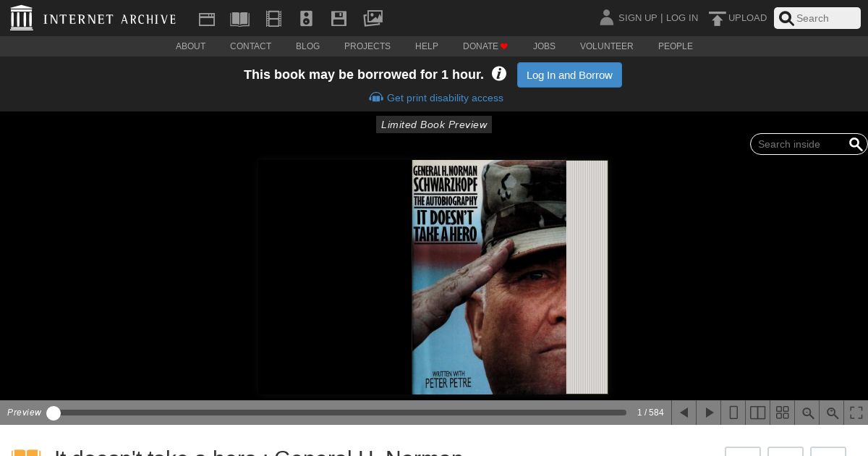Open the Texts book icon
The height and width of the screenshot is (456, 868).
point(239,19)
